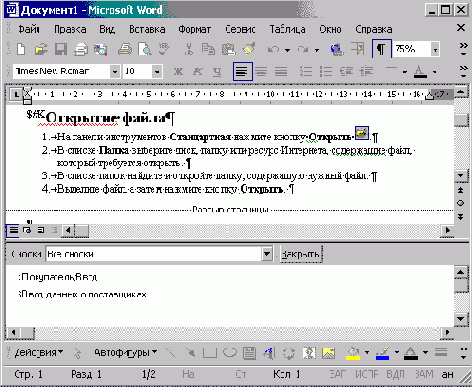Expand the borders dropdown arrow
This screenshot has width=472, height=387.
point(404,71)
